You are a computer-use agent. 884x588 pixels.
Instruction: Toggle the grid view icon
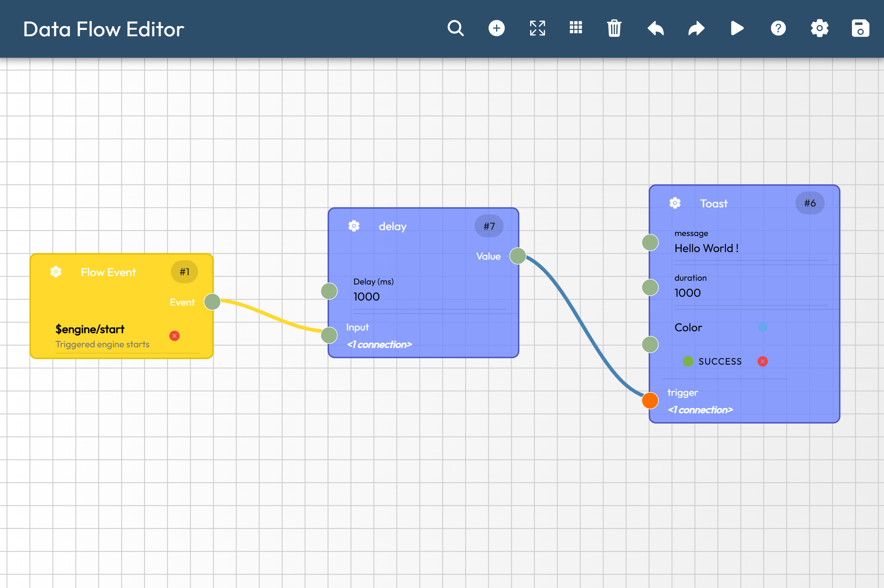point(576,28)
